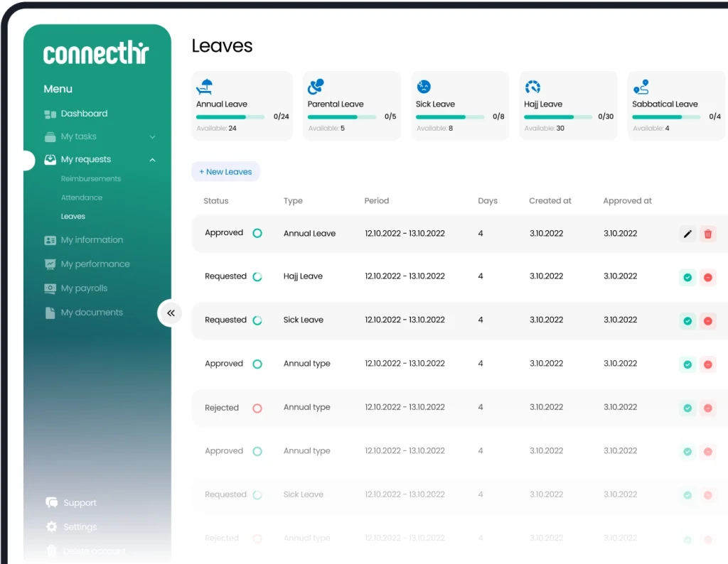Click the Created at column header
728x564 pixels.
(x=550, y=201)
